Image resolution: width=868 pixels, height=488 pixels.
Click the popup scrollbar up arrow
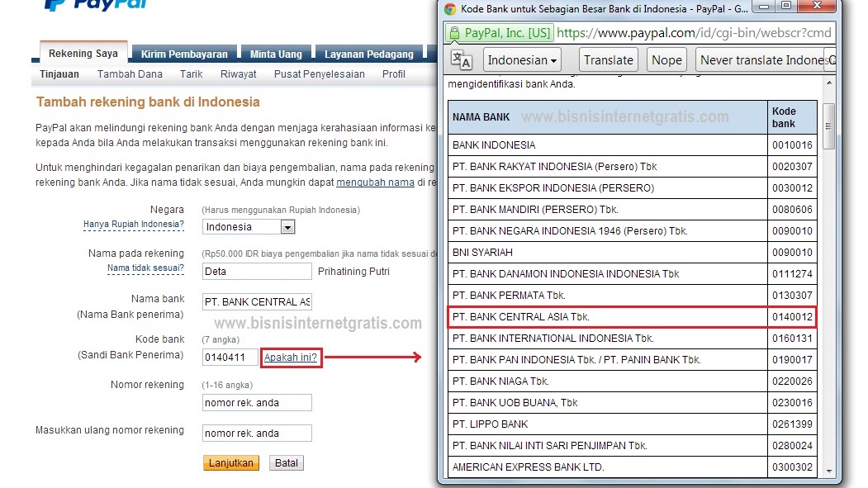click(828, 83)
